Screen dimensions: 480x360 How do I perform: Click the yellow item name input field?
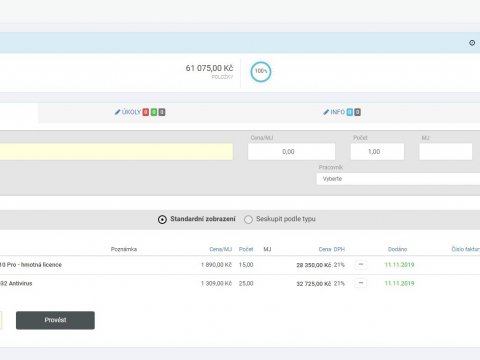(116, 152)
